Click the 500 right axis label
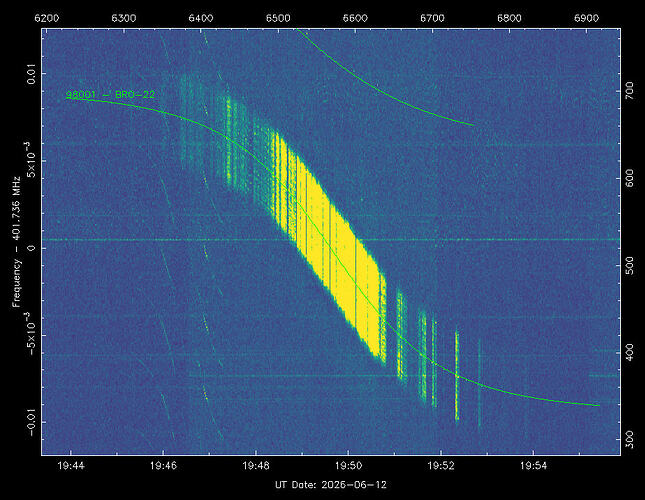645x500 pixels. [629, 265]
